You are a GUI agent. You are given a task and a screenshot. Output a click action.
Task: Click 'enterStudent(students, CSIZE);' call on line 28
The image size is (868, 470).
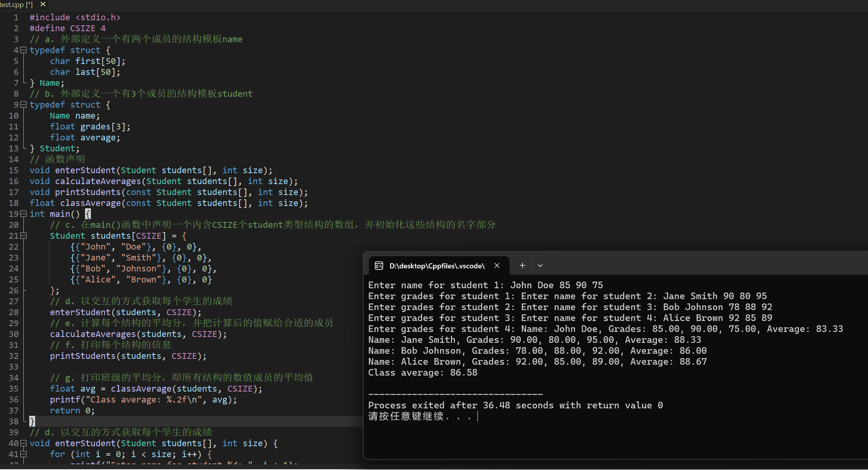coord(126,312)
